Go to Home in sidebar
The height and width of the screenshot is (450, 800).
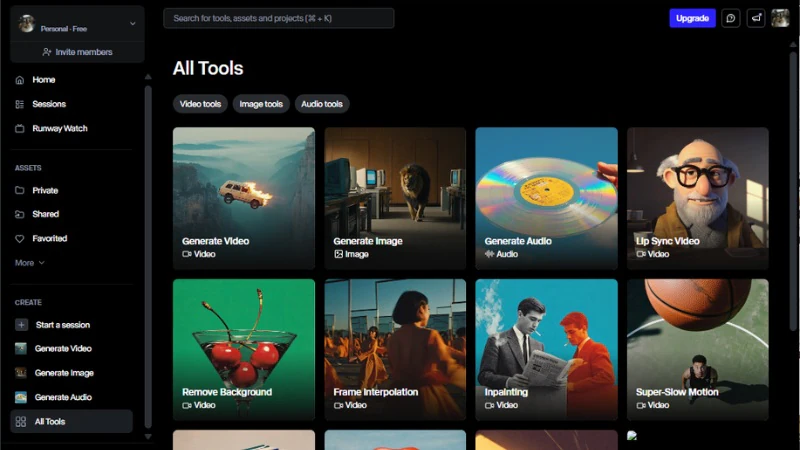pos(43,80)
